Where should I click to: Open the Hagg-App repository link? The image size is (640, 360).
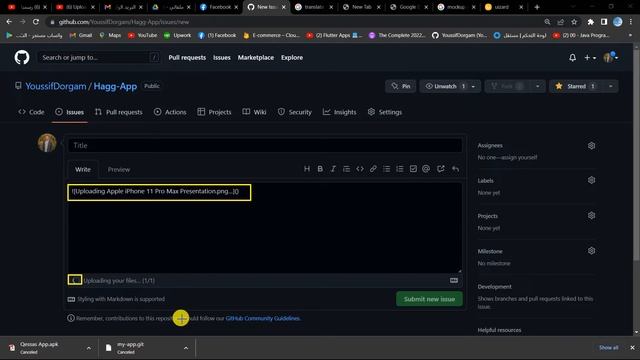point(115,87)
